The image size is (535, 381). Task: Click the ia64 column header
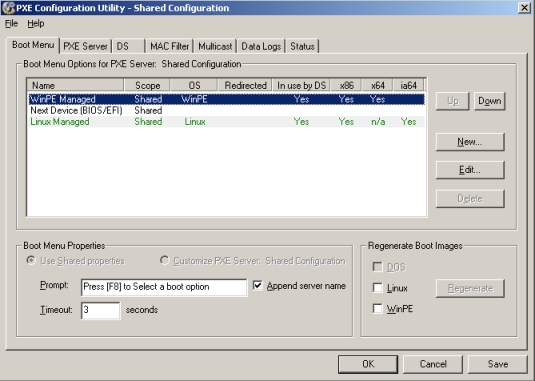click(x=408, y=85)
